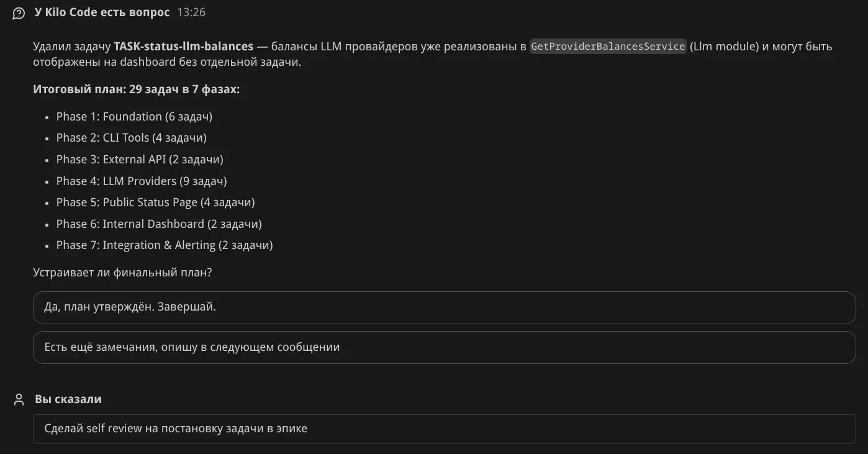Click the Phase 5: Public Status Page item
Viewport: 868px width, 454px height.
[155, 202]
